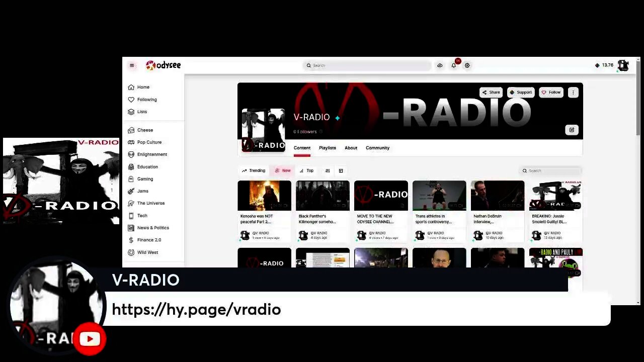Image resolution: width=644 pixels, height=362 pixels.
Task: Click the 'Kenosha was NOT peaceful Part 2' title
Action: pos(257,219)
